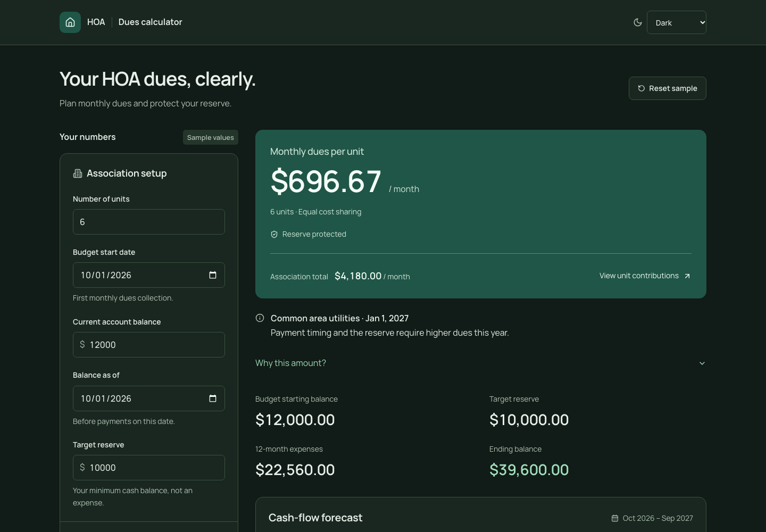Click the dollar sign in Current account balance
The height and width of the screenshot is (532, 766).
[x=82, y=345]
